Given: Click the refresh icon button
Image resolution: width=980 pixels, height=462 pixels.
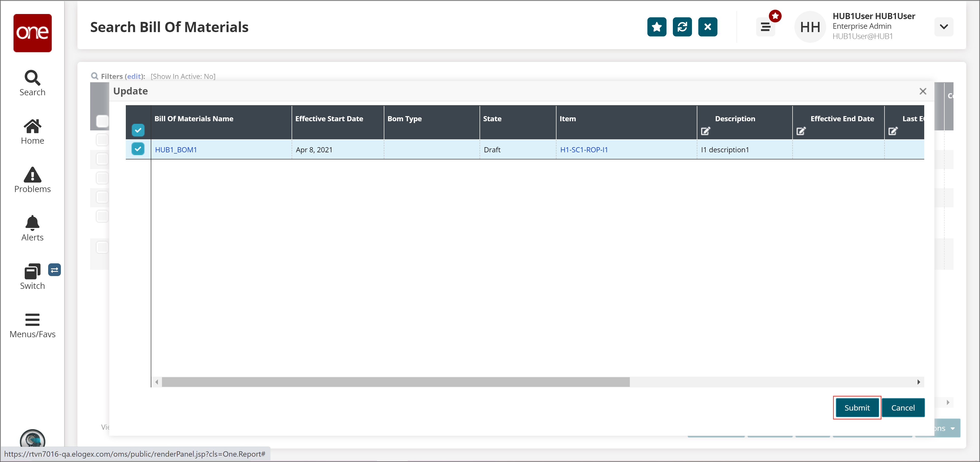Looking at the screenshot, I should click(682, 27).
